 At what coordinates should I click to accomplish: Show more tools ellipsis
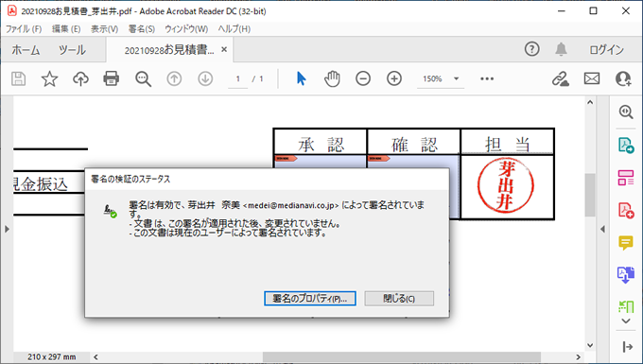pyautogui.click(x=487, y=78)
